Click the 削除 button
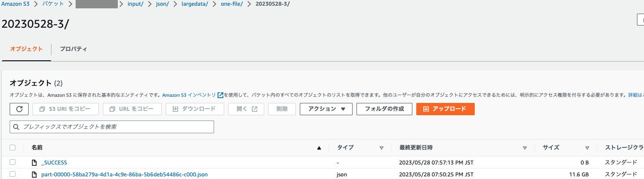644x179 pixels. pyautogui.click(x=282, y=109)
